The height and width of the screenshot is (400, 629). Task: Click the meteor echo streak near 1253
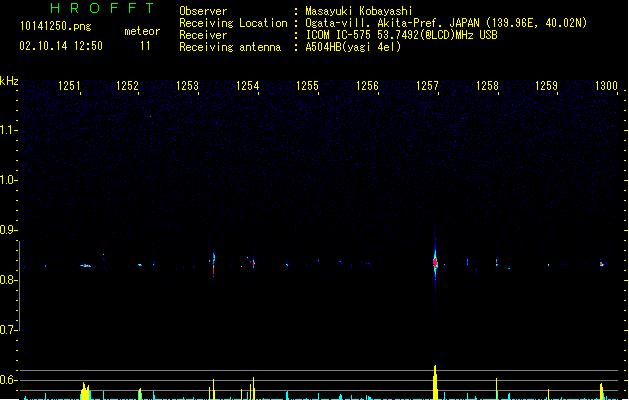213,264
